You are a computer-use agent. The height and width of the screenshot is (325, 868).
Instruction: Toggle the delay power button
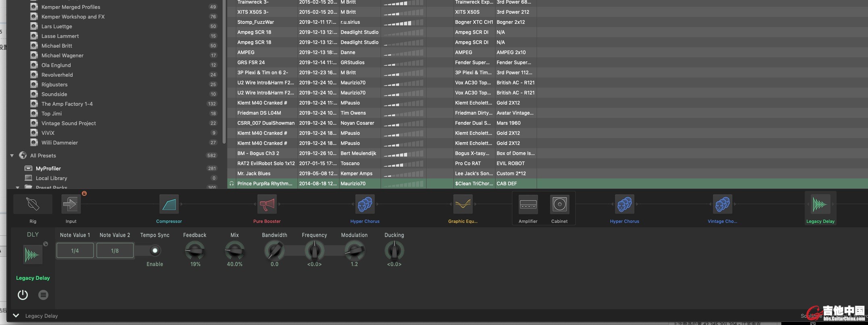click(x=23, y=295)
